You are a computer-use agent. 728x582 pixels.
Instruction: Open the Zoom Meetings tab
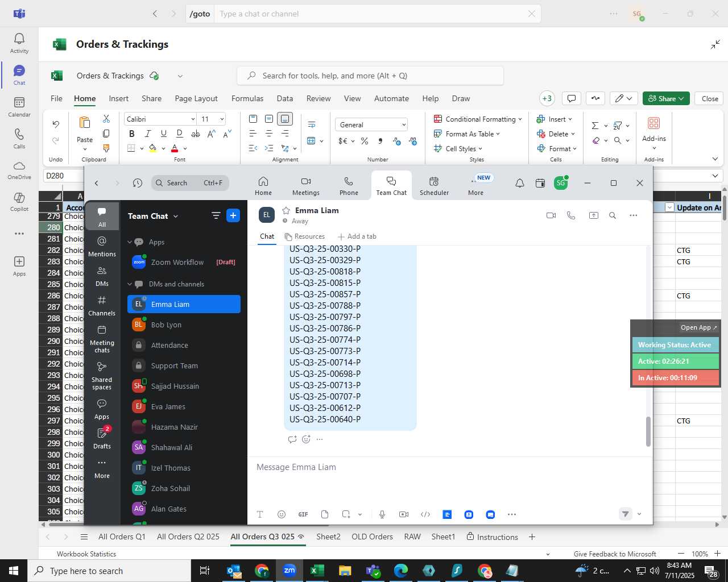pyautogui.click(x=306, y=186)
